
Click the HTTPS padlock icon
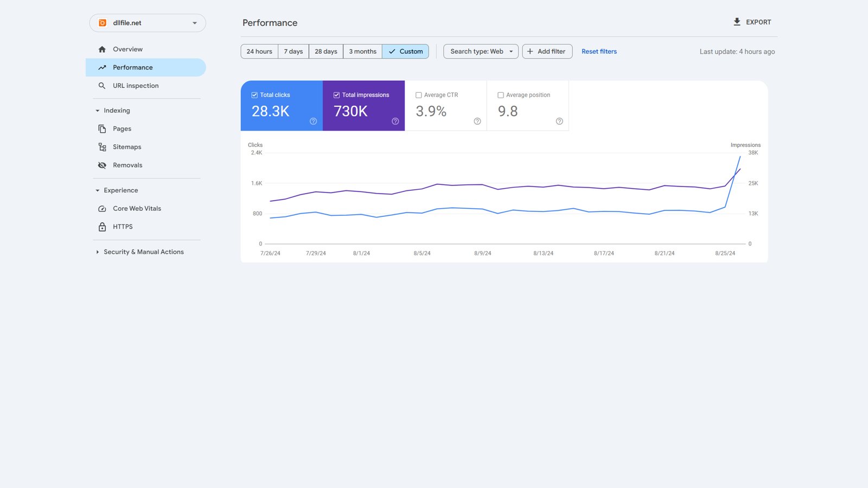(102, 227)
